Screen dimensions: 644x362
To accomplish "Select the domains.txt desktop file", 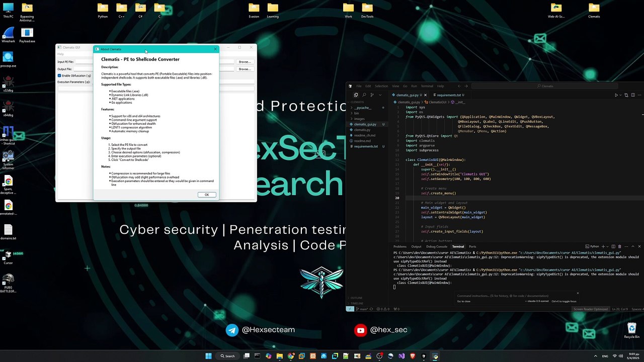I will tap(8, 232).
